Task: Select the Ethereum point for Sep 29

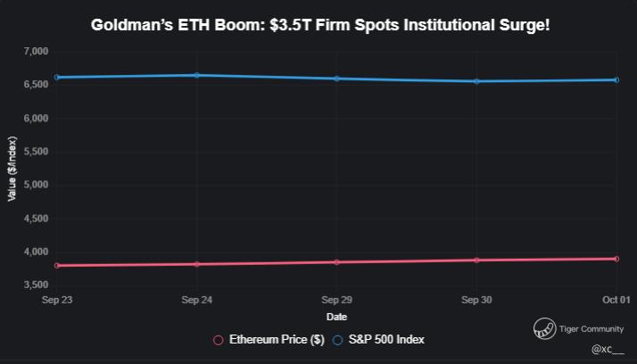Action: 336,262
